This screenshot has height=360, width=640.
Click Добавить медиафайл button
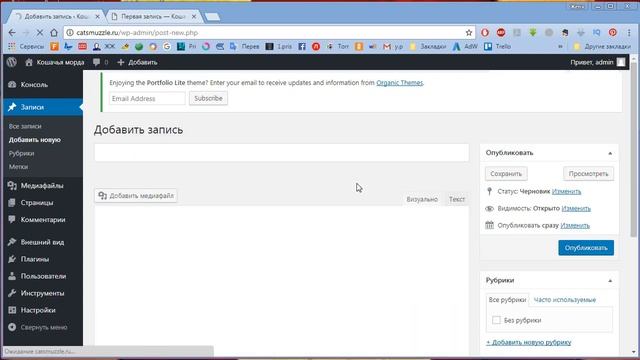click(136, 196)
